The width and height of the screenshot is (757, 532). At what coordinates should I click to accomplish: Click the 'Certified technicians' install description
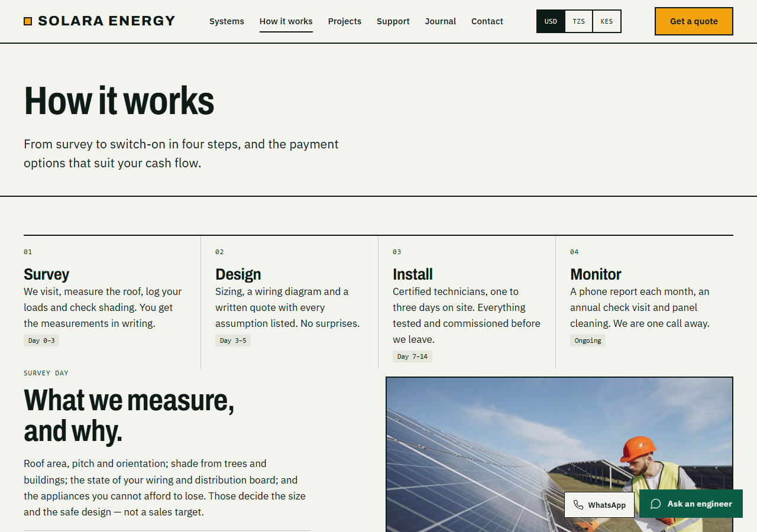click(467, 316)
